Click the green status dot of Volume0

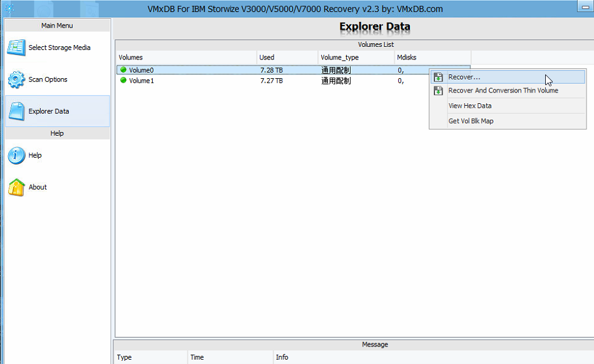click(x=123, y=69)
